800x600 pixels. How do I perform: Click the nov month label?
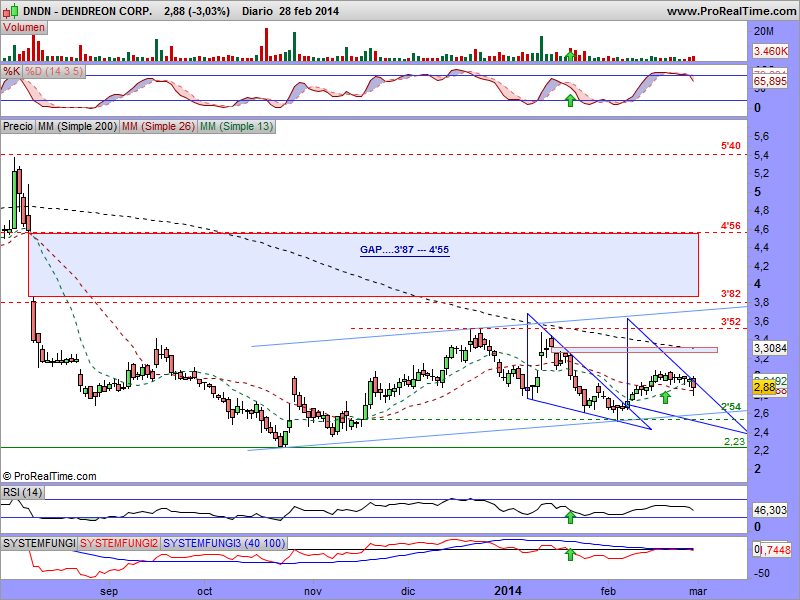pos(313,591)
